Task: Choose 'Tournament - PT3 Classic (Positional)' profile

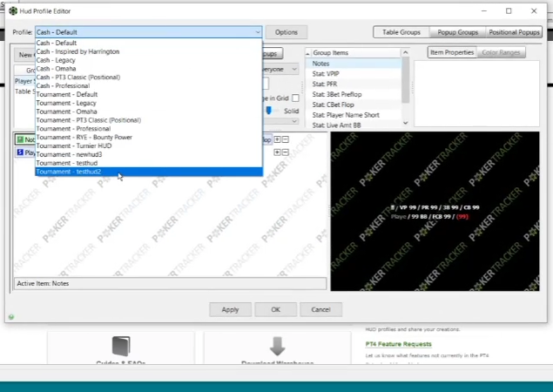Action: click(x=149, y=120)
